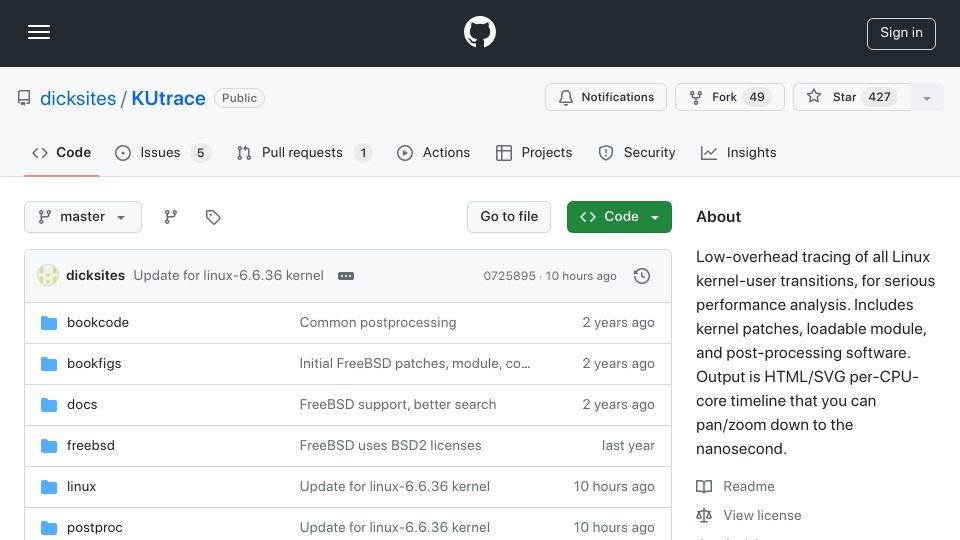Screen dimensions: 960x540
Task: Click the Pull requests count badge 1
Action: tap(363, 153)
